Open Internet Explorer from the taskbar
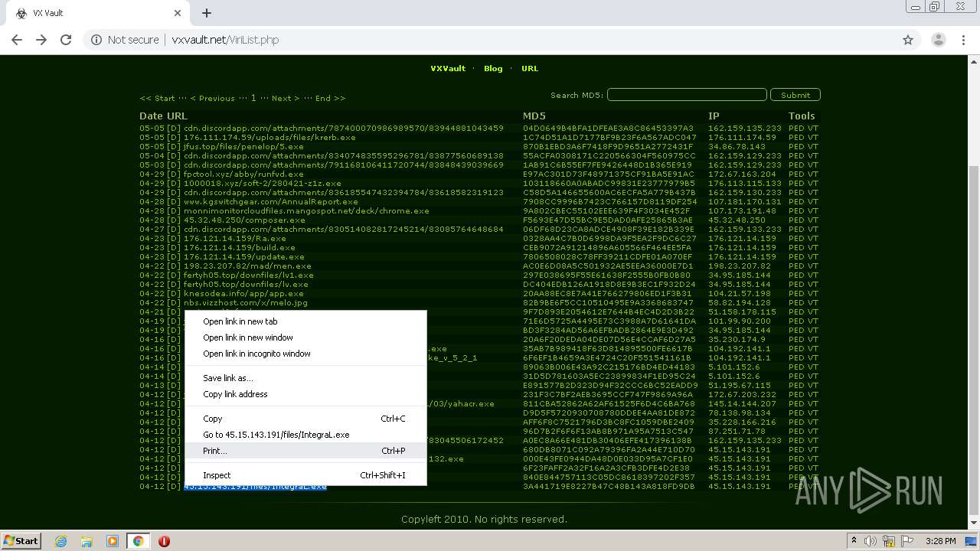 60,541
